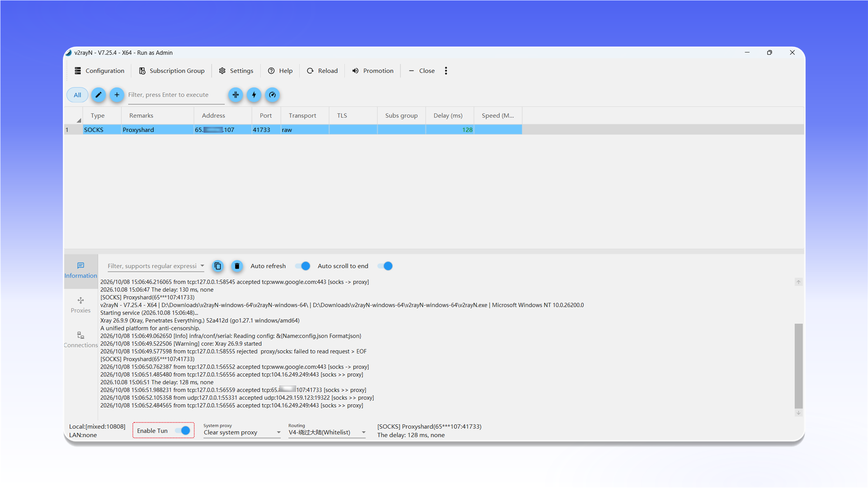Viewport: 868px width, 488px height.
Task: Sort by the Type column header
Action: (102, 116)
